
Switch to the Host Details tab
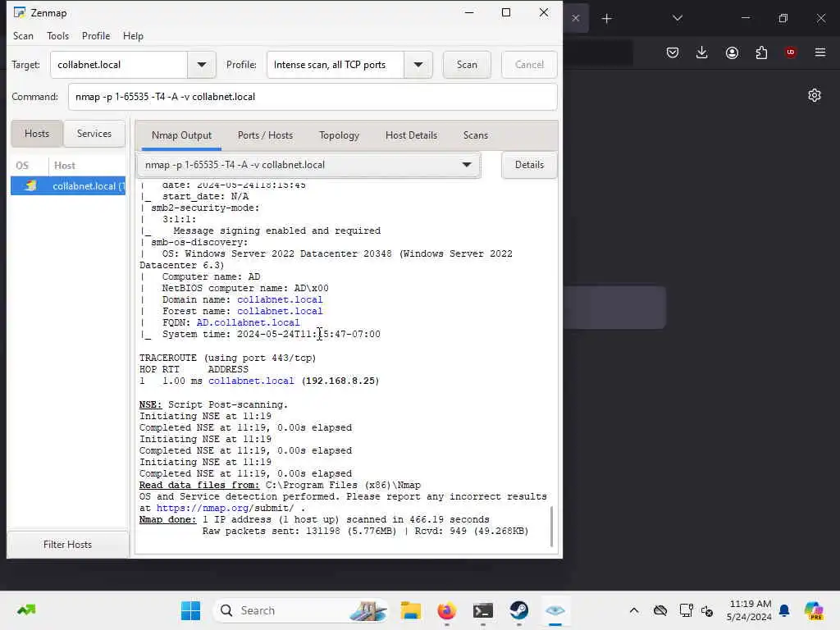pos(412,135)
